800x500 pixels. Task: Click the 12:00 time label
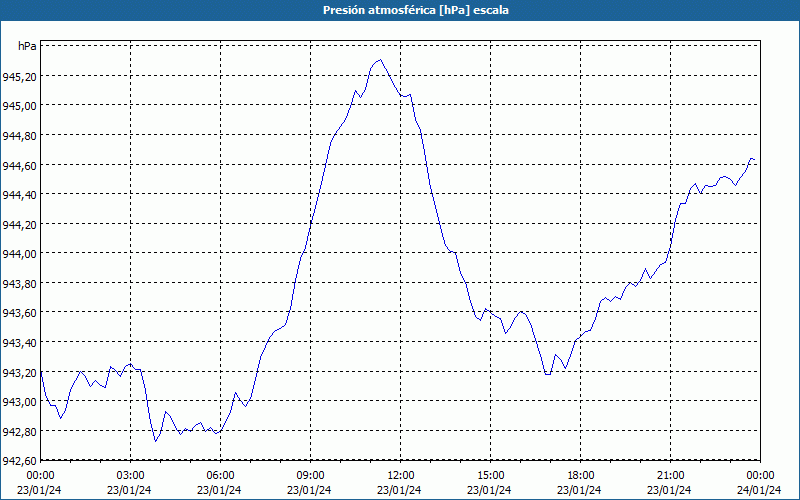(x=401, y=476)
